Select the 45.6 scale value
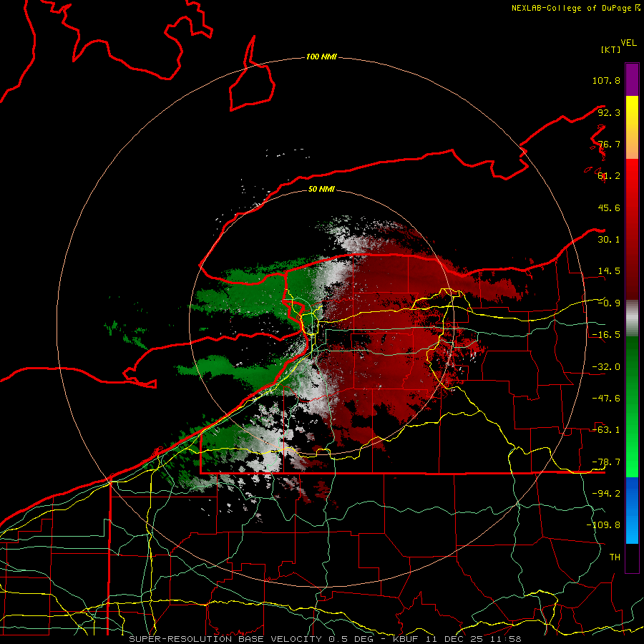644x644 pixels. [609, 208]
